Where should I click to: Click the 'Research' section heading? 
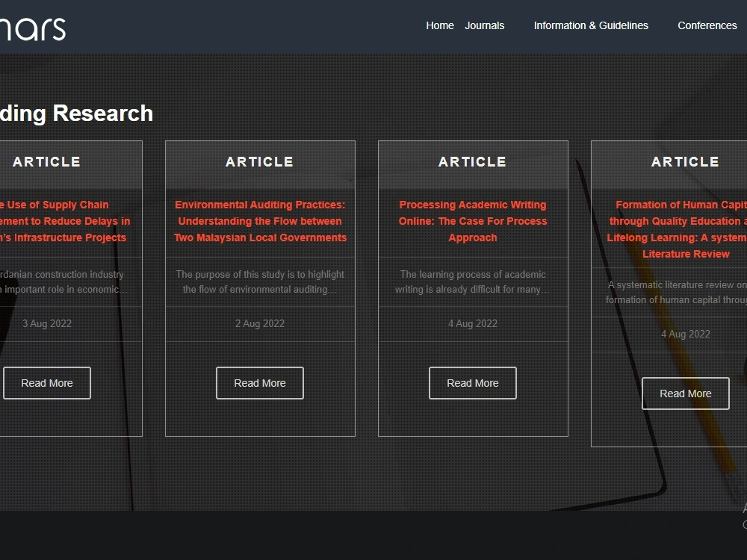[x=76, y=113]
